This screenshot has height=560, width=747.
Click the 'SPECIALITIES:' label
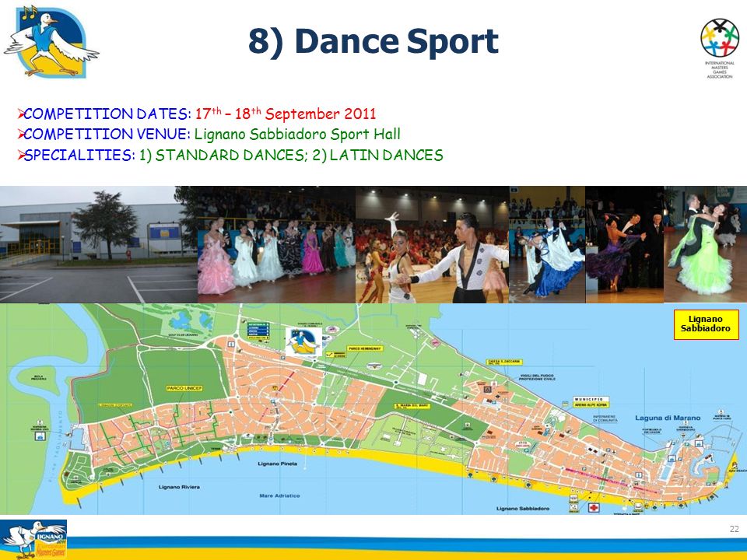pyautogui.click(x=79, y=156)
